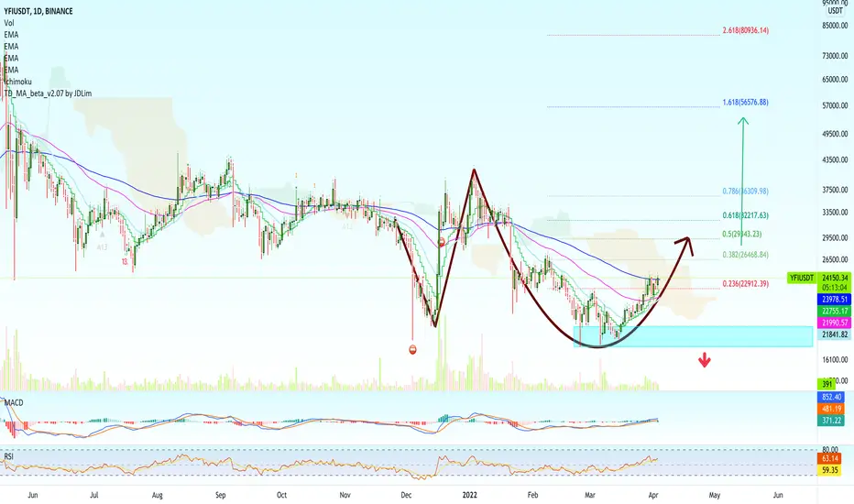854x504 pixels.
Task: Click the 43500.00 price axis tick
Action: pyautogui.click(x=835, y=160)
